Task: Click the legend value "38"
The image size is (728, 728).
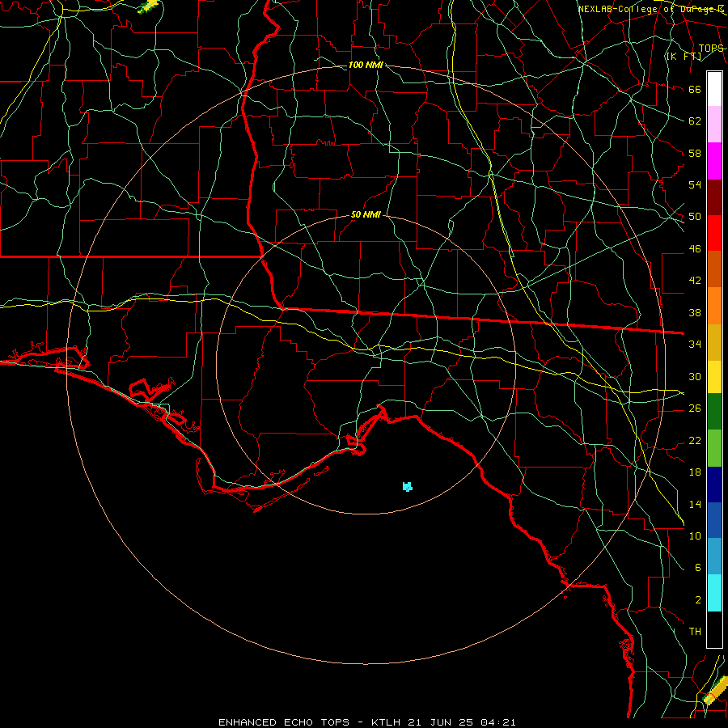Action: (x=695, y=312)
